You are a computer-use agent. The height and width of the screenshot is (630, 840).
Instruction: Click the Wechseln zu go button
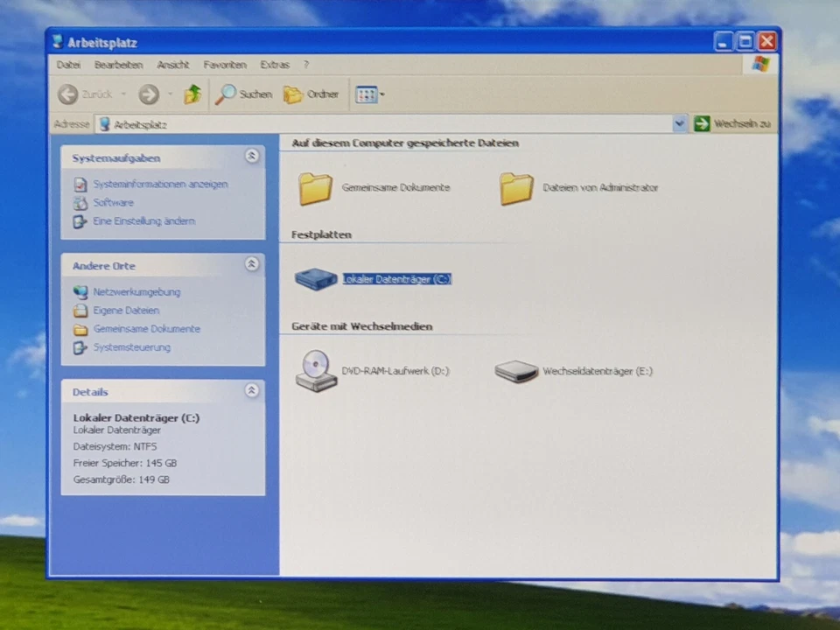tap(731, 123)
